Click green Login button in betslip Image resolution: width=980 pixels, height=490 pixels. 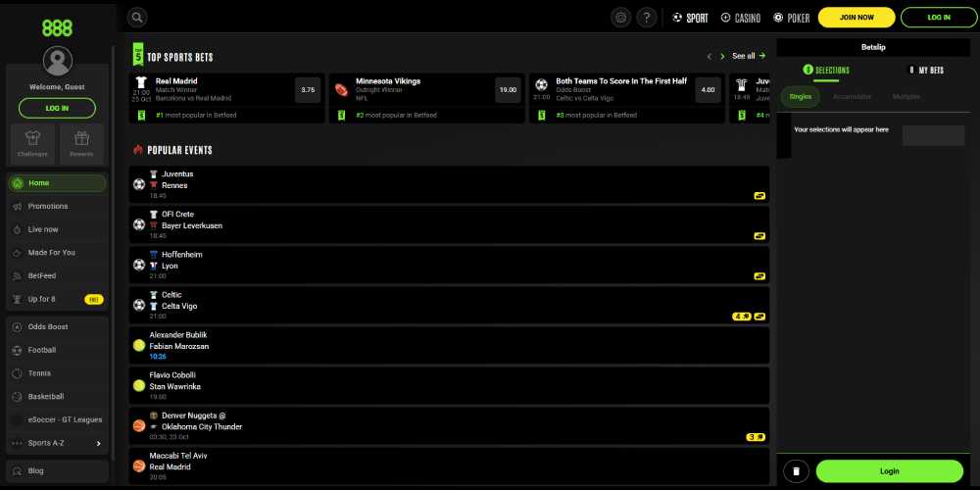890,471
